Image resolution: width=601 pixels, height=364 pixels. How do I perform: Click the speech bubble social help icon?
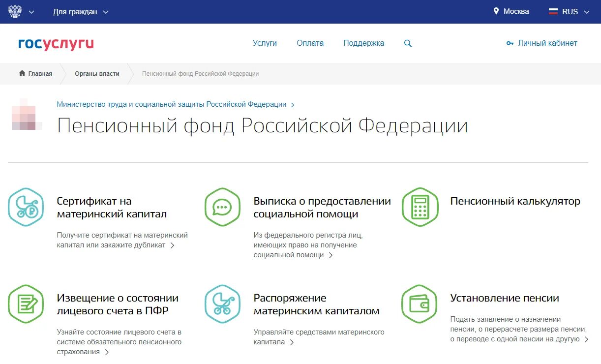coord(222,207)
